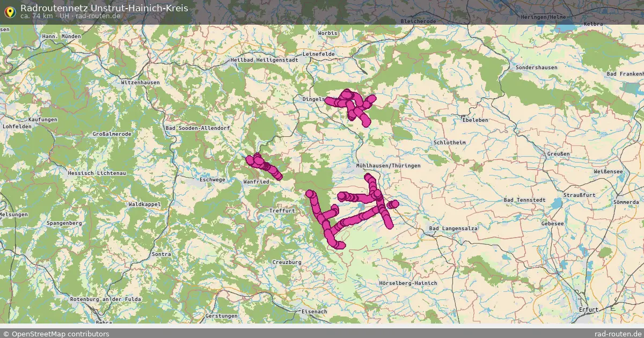644x338 pixels.
Task: Click the Hörselberg-Hainich label
Action: click(x=408, y=283)
